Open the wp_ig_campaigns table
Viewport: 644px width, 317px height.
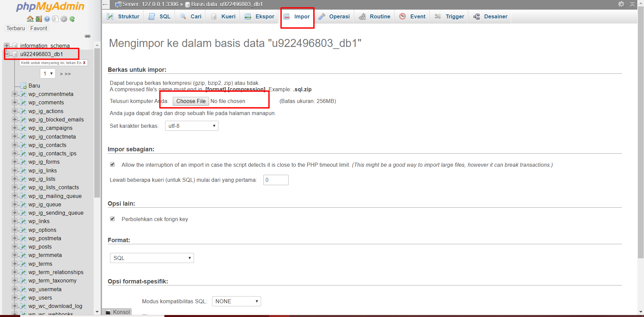tap(50, 128)
